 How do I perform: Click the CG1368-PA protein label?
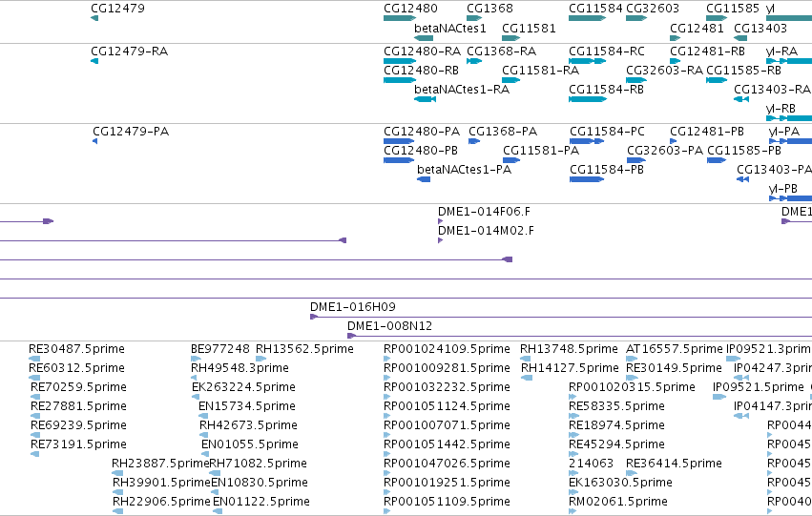pyautogui.click(x=503, y=131)
